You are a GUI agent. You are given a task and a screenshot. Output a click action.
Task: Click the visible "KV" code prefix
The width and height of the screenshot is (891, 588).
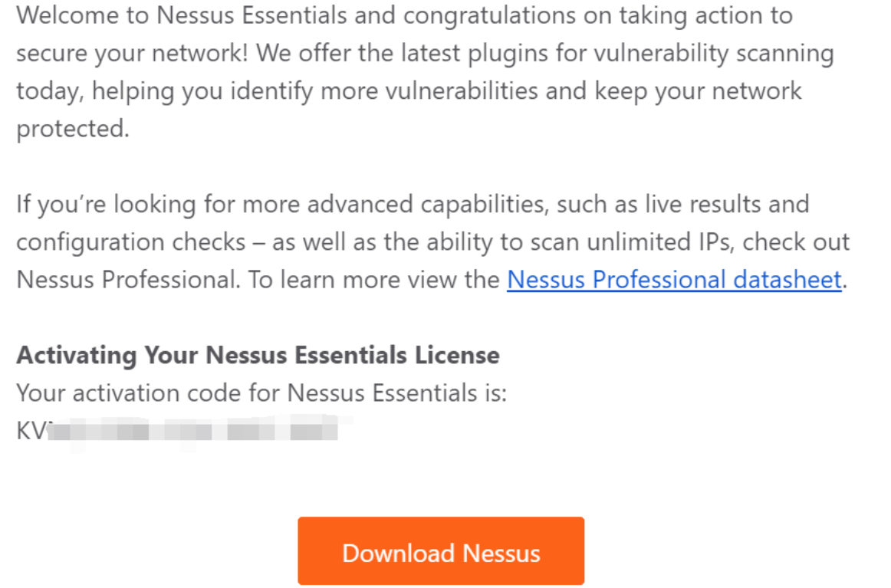tap(31, 431)
